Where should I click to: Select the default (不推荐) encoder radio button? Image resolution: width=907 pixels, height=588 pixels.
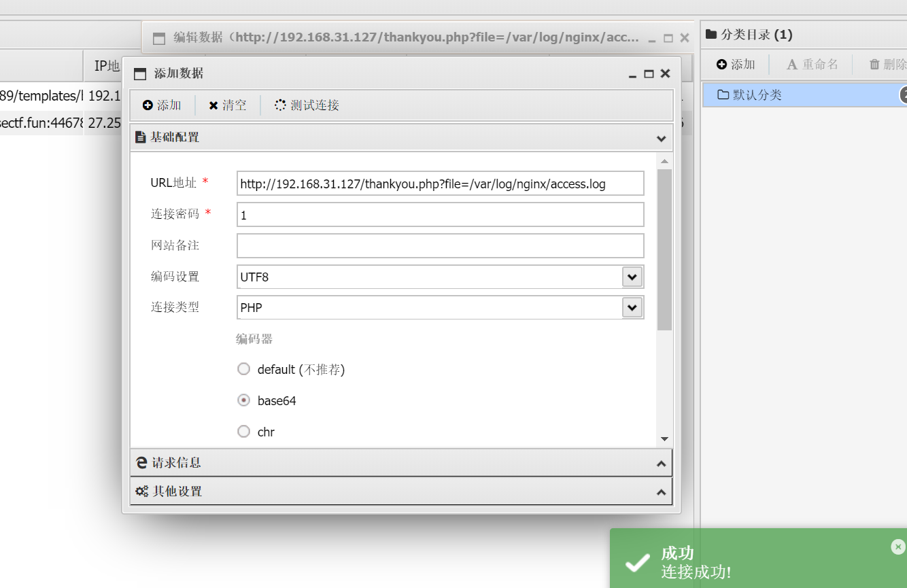pos(243,369)
